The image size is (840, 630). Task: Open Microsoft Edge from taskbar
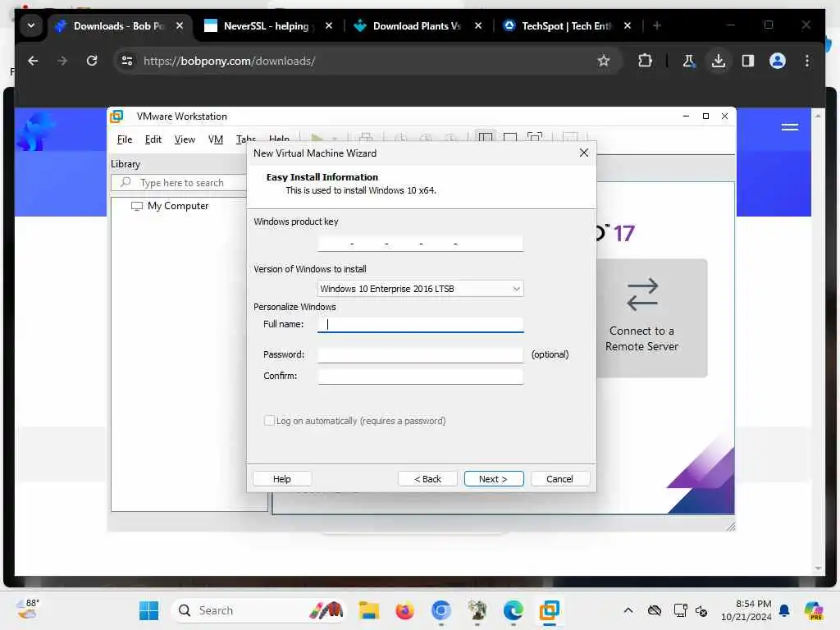pyautogui.click(x=514, y=610)
